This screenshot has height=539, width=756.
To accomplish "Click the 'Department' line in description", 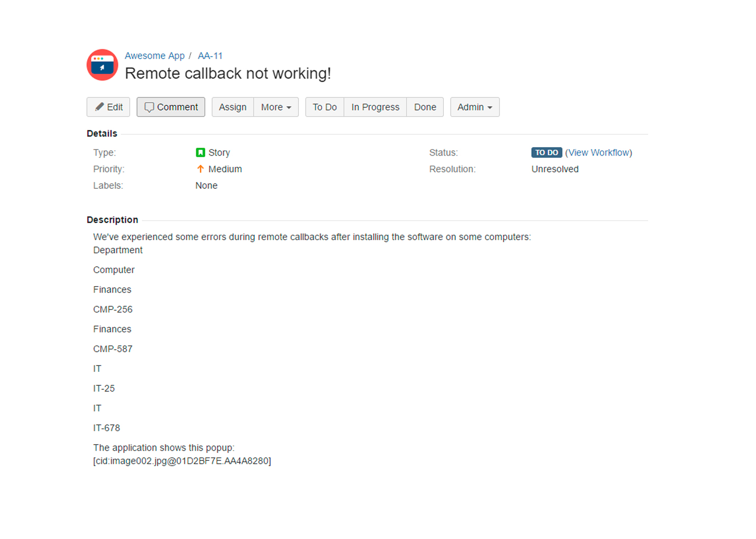I will pos(118,250).
